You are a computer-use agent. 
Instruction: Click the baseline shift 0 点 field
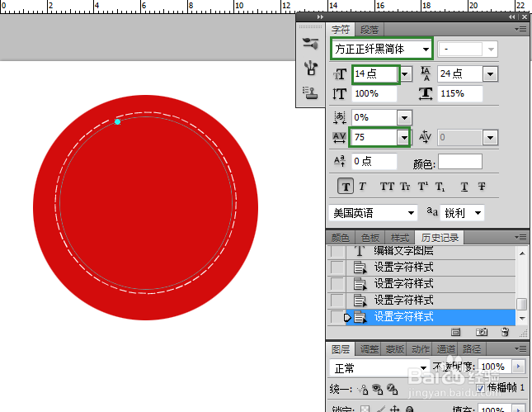pos(374,161)
